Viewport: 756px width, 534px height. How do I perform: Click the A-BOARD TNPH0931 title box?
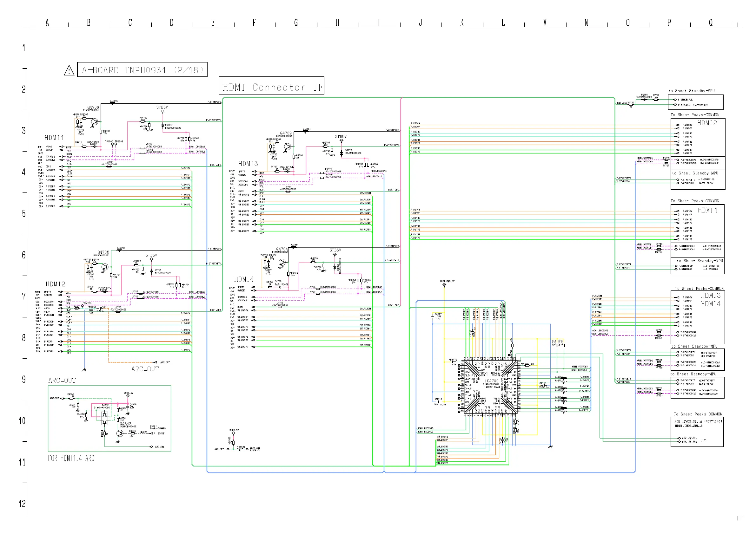[x=142, y=70]
